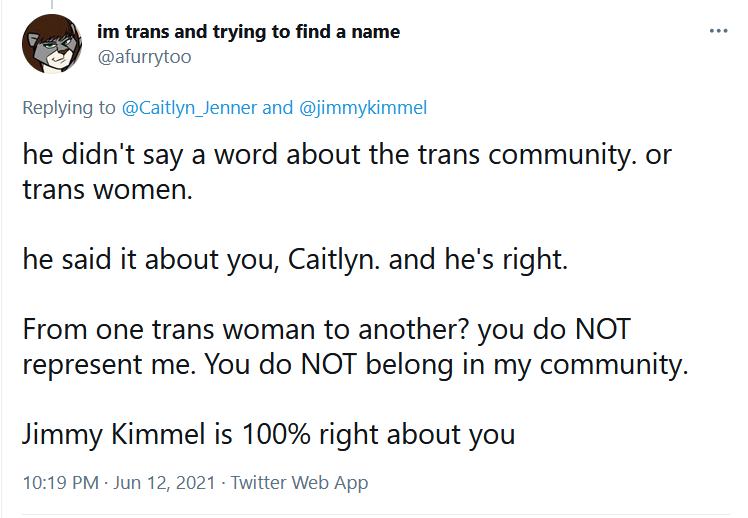Image resolution: width=748 pixels, height=518 pixels.
Task: Click the Jun 12, 2021 date
Action: [x=164, y=483]
